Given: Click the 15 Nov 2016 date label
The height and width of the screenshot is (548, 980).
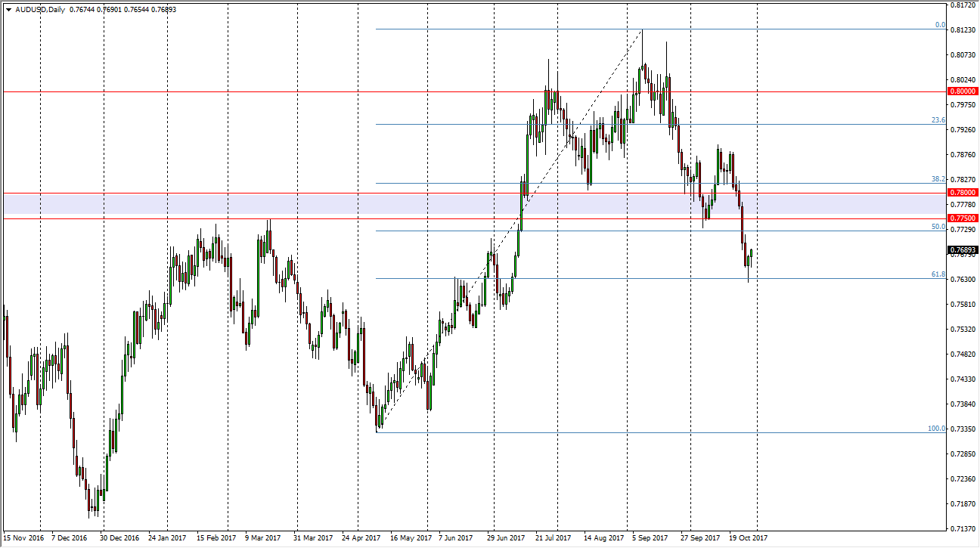Looking at the screenshot, I should pyautogui.click(x=23, y=538).
